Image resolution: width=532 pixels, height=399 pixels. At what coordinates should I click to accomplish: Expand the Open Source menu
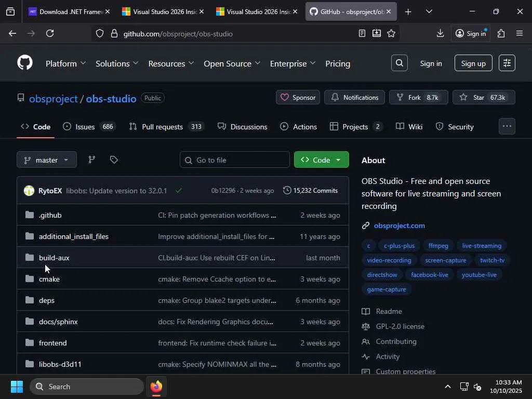(232, 63)
